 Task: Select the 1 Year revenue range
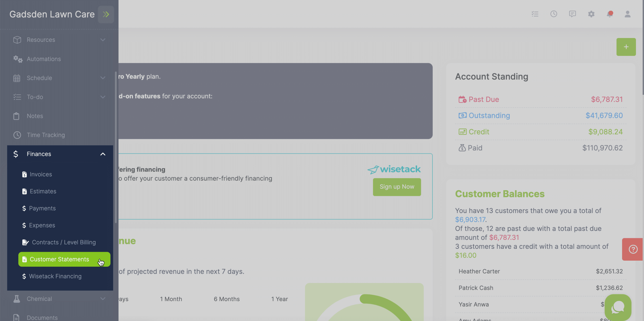[x=279, y=299]
